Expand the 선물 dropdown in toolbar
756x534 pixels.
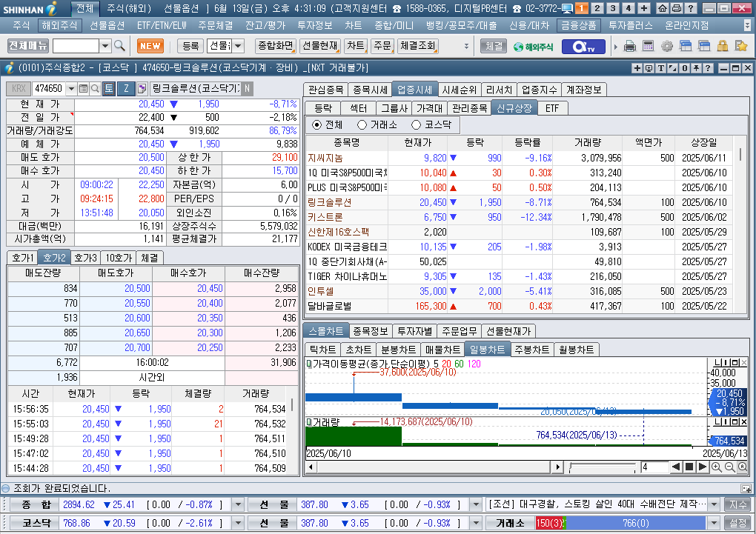239,46
